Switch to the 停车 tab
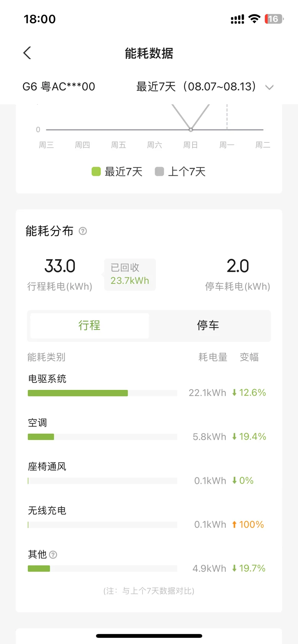Screen dimensions: 298x644 208,325
